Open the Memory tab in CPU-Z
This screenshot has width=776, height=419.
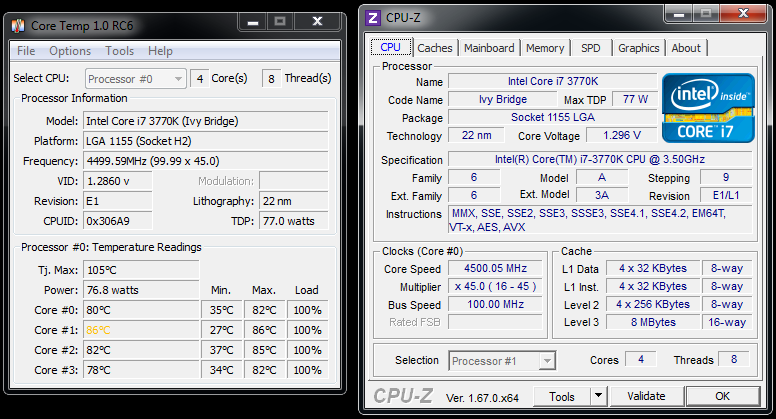[x=545, y=48]
